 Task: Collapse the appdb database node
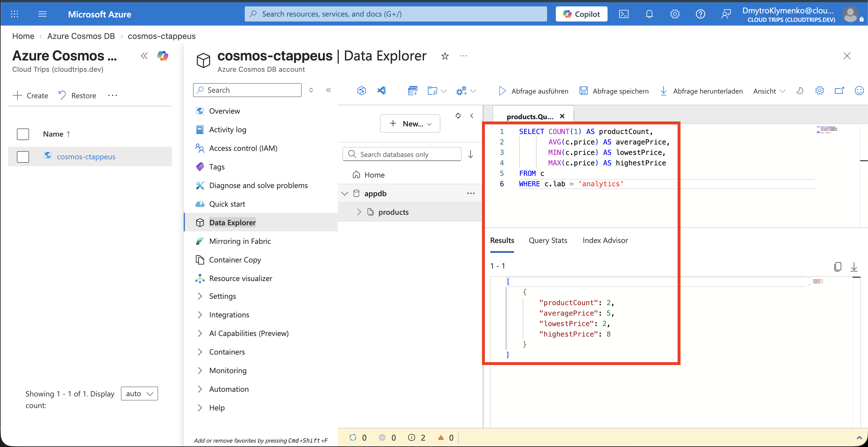click(345, 193)
